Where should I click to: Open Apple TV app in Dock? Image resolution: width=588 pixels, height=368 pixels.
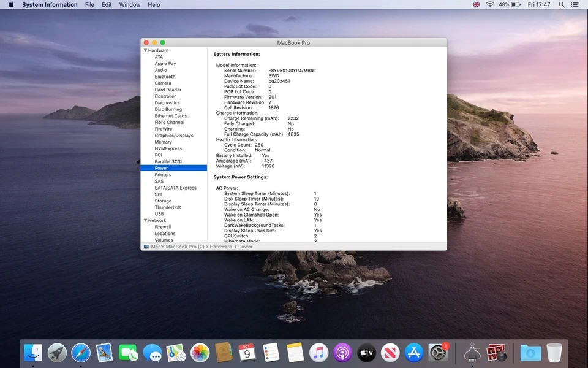pyautogui.click(x=366, y=353)
